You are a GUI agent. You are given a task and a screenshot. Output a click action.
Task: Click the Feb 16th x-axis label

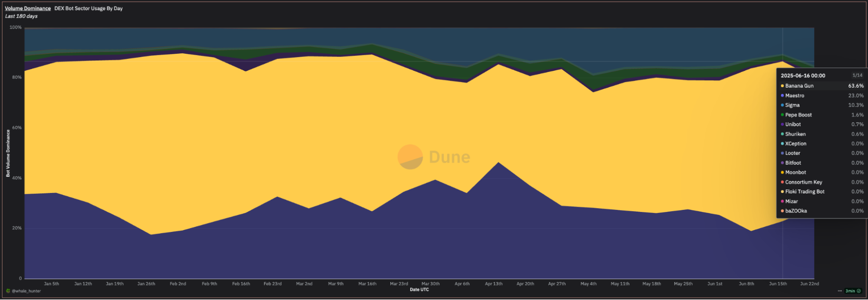[241, 284]
